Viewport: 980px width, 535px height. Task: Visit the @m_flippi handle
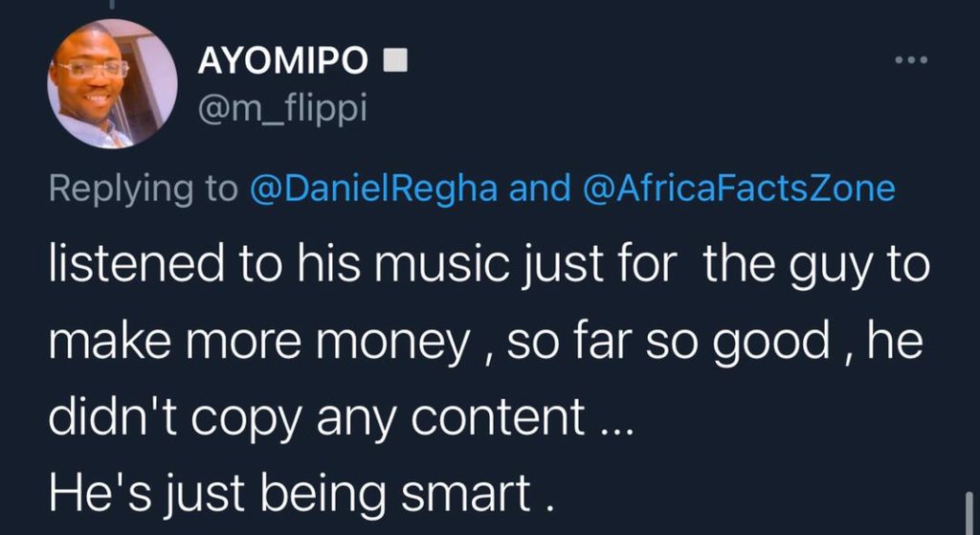pos(282,109)
